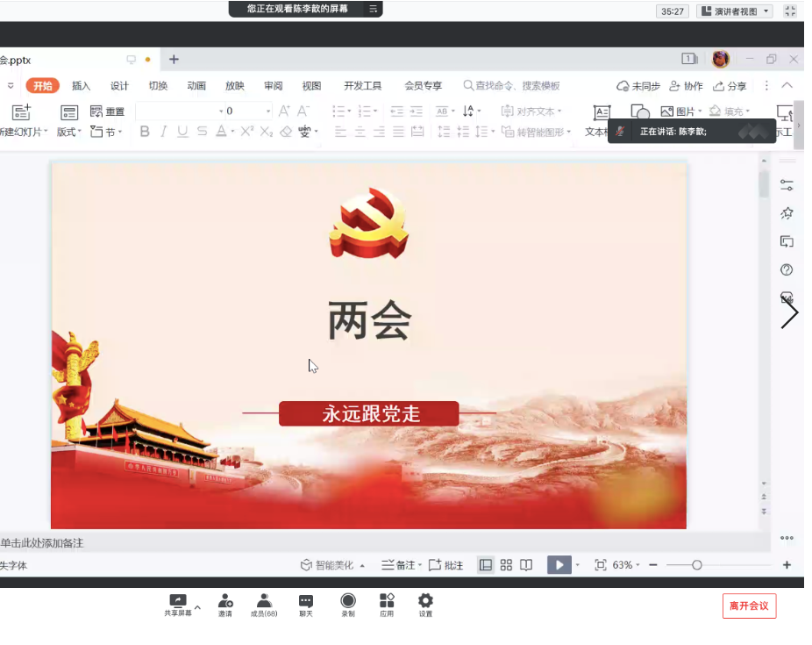This screenshot has width=812, height=645.
Task: Toggle bold text formatting
Action: [145, 132]
